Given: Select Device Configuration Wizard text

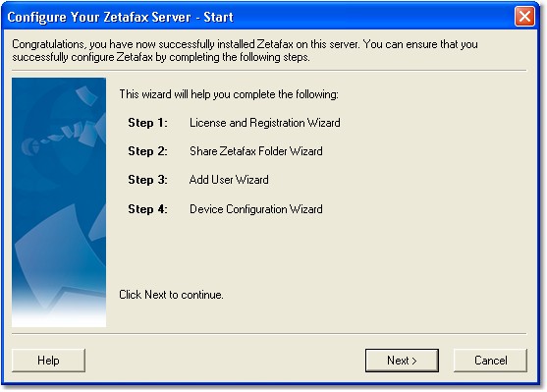Looking at the screenshot, I should pos(256,209).
